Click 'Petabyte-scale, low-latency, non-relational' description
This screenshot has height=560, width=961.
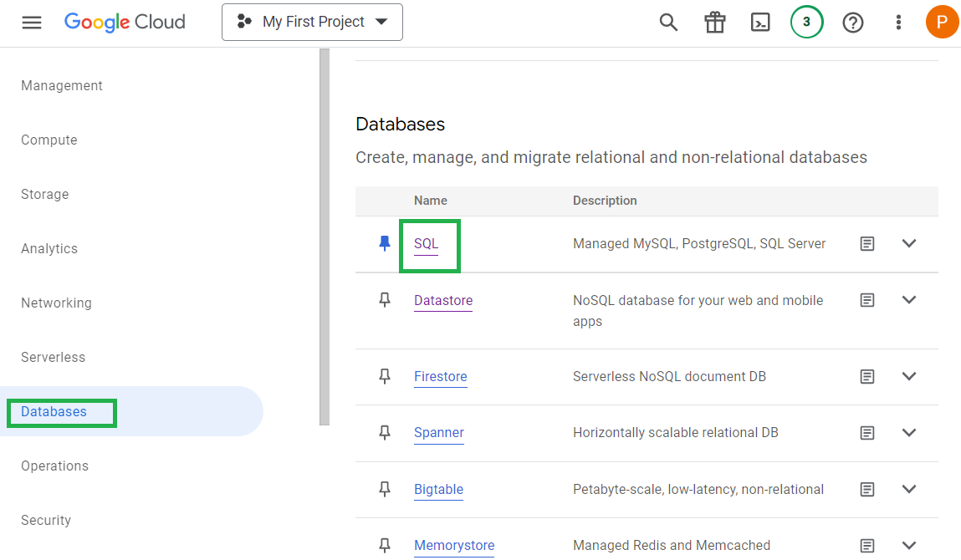pyautogui.click(x=698, y=490)
